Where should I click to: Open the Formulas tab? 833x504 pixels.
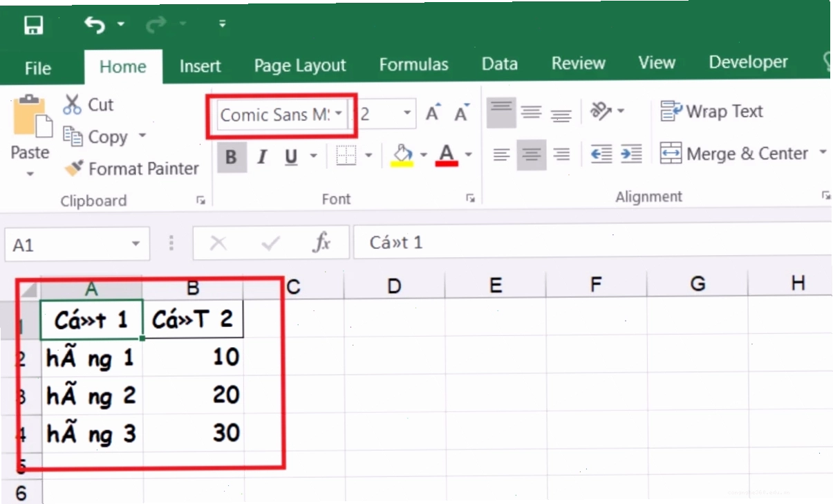pos(414,66)
